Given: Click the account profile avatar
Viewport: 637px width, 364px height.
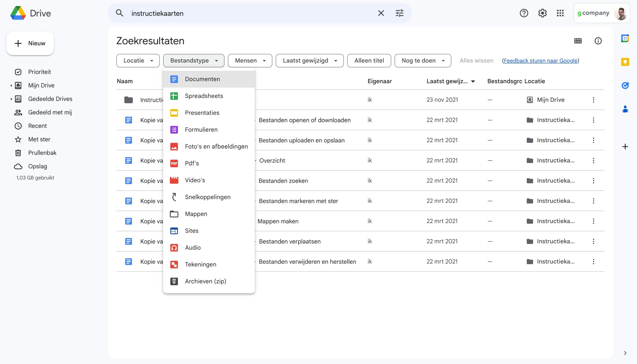Looking at the screenshot, I should pos(621,13).
